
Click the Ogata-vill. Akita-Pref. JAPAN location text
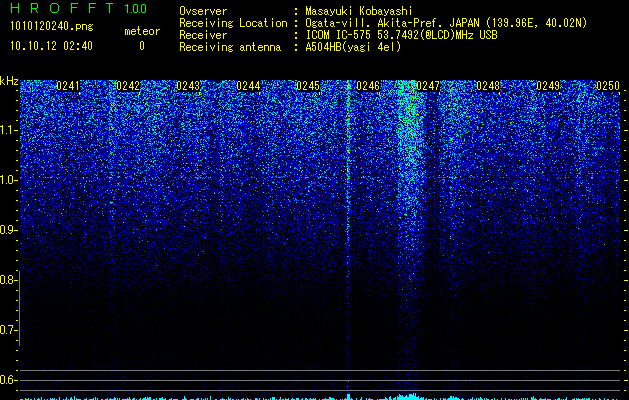(x=446, y=23)
